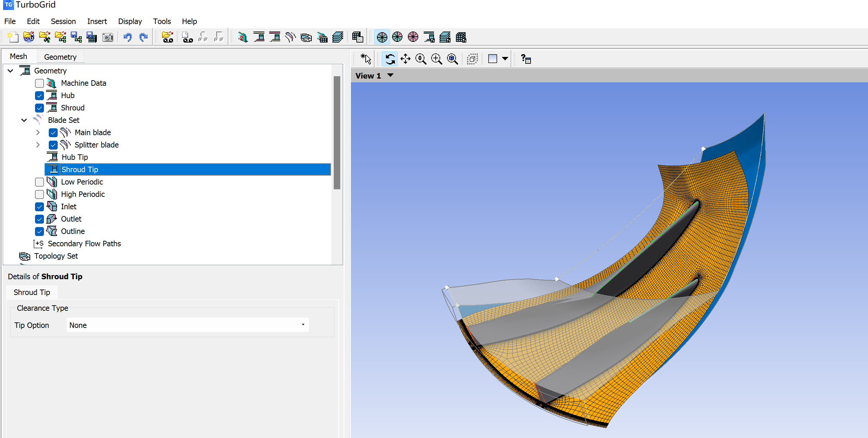This screenshot has width=868, height=438.
Task: Open the Tip Option dropdown
Action: [187, 325]
